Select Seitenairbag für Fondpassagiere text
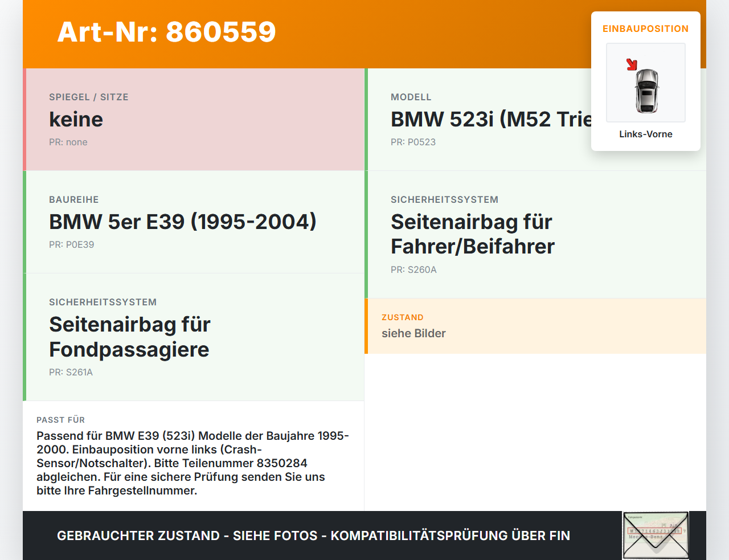Screen dimensions: 729x560 point(130,337)
